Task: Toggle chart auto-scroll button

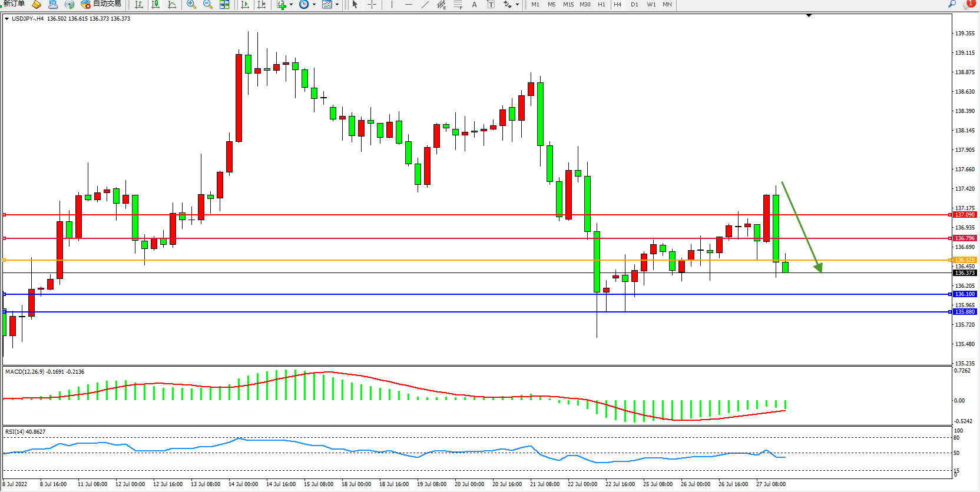Action: 245,5
